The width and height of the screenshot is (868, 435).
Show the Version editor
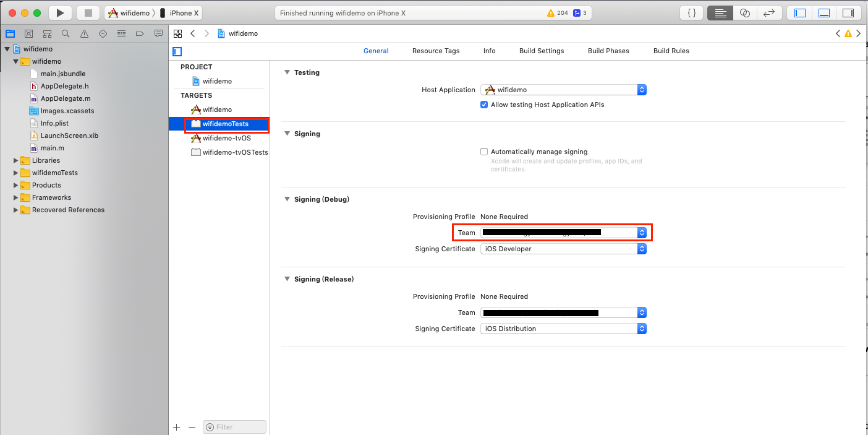pyautogui.click(x=769, y=13)
